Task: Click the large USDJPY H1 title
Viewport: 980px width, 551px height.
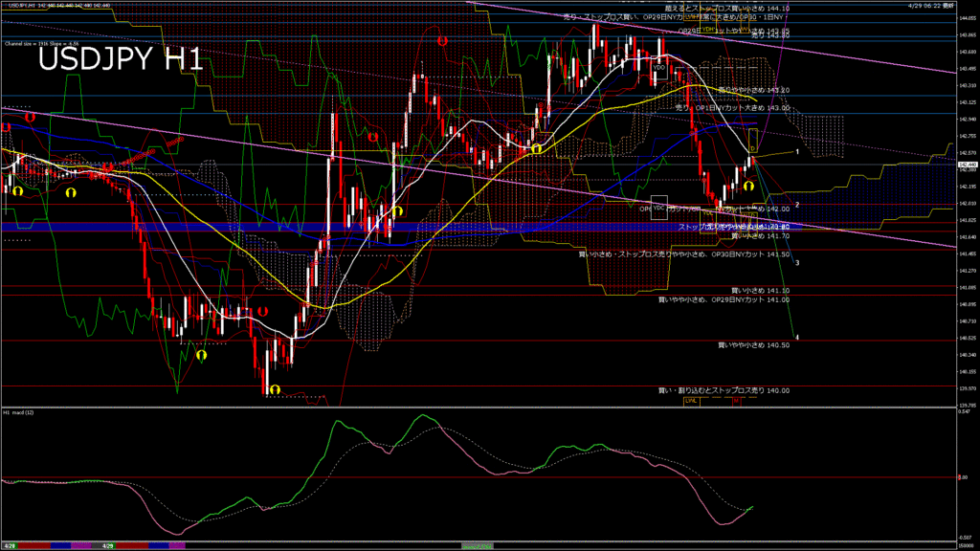Action: tap(120, 61)
